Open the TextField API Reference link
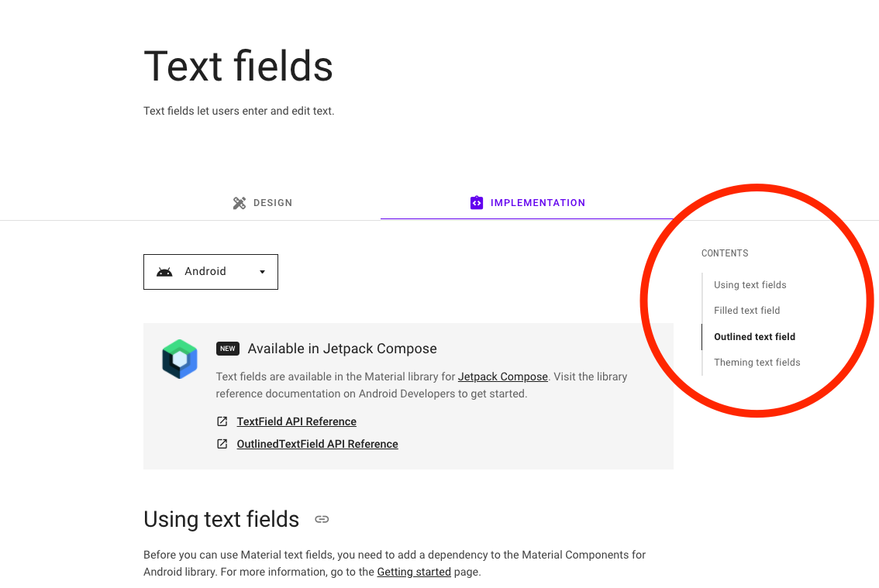The image size is (879, 588). tap(296, 421)
